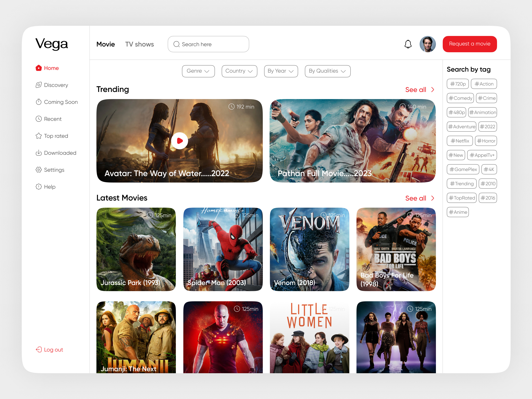Open Jurassic Park (1993) poster
The image size is (532, 399).
tap(136, 249)
